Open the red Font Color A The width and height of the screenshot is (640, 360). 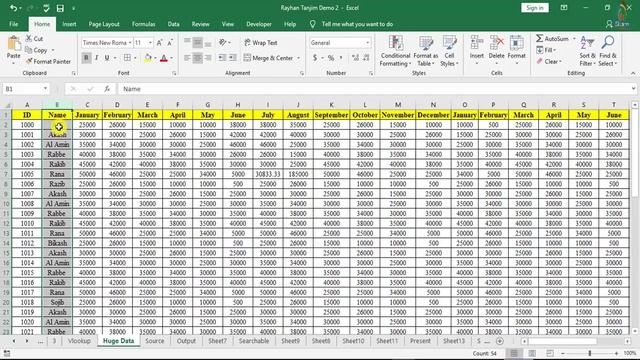164,58
